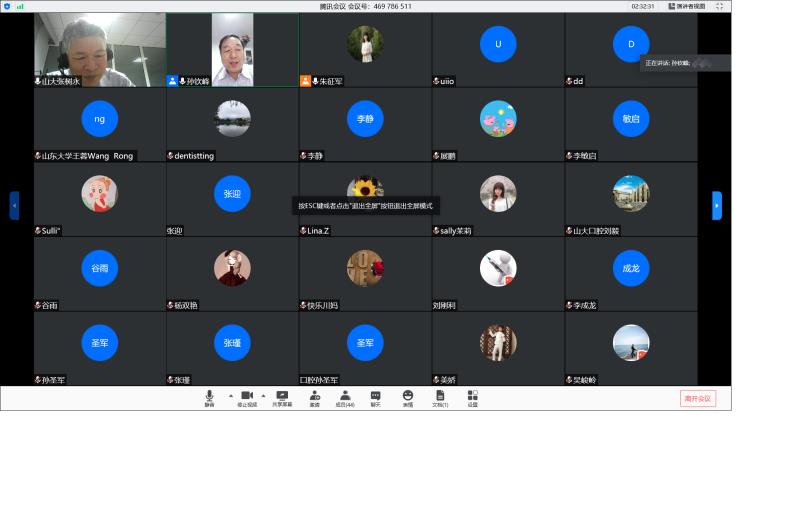
Task: Click muted mic icon beside Sulli
Action: pos(38,231)
